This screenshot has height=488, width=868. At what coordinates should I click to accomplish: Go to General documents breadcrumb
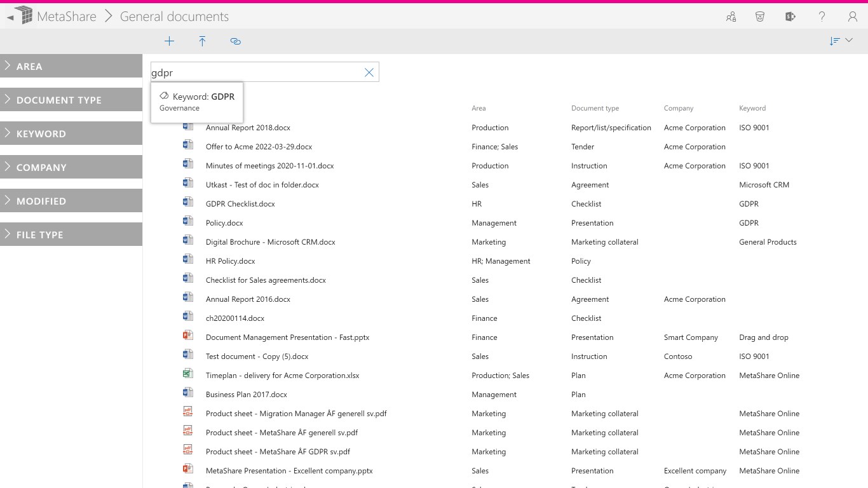[x=174, y=17]
